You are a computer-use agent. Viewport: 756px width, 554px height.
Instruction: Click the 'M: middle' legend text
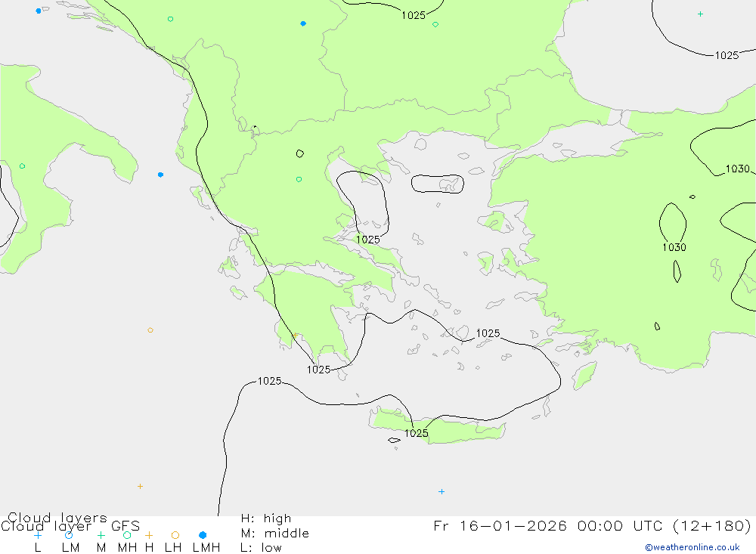[274, 534]
